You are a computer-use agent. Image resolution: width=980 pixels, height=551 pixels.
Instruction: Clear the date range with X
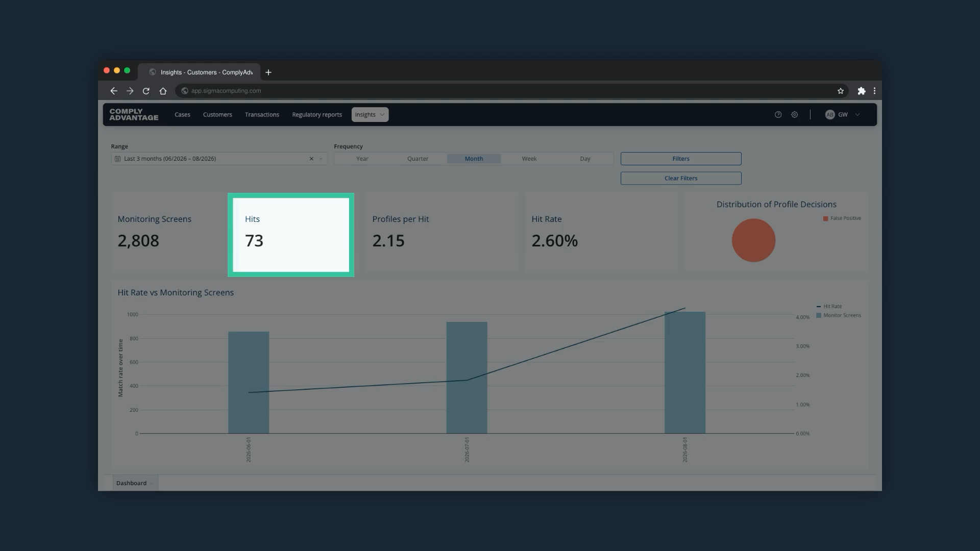pos(311,159)
